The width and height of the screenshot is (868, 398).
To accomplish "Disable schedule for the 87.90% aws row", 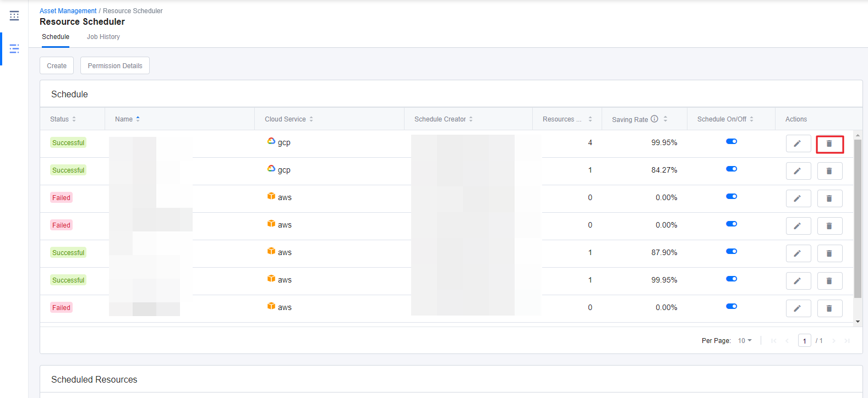I will coord(731,252).
